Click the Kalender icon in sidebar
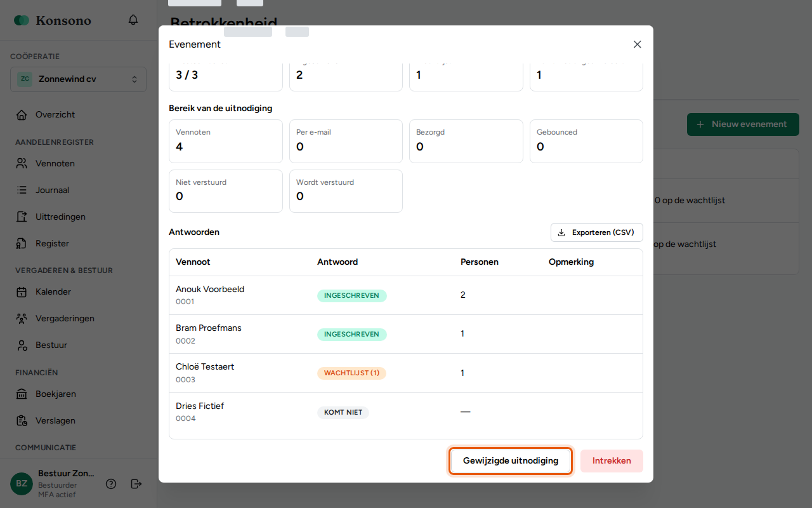The width and height of the screenshot is (812, 508). point(22,292)
